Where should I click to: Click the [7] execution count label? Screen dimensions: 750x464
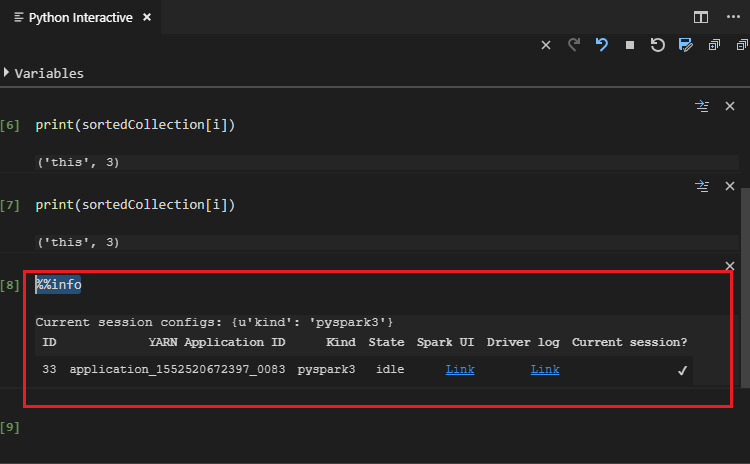tap(10, 205)
